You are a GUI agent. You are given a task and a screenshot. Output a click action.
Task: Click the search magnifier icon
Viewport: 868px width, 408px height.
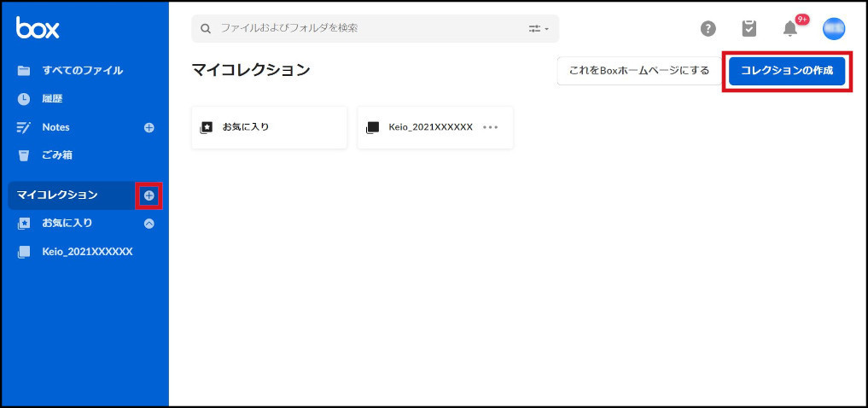click(206, 28)
